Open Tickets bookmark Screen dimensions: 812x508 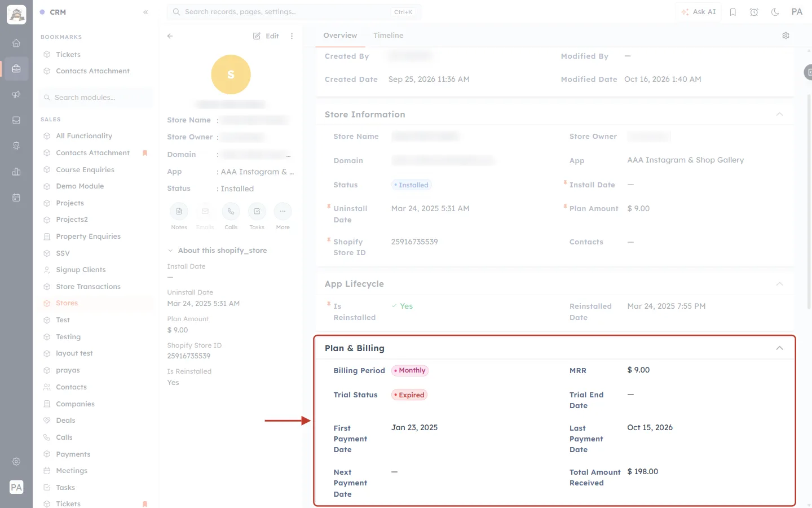[x=68, y=55]
